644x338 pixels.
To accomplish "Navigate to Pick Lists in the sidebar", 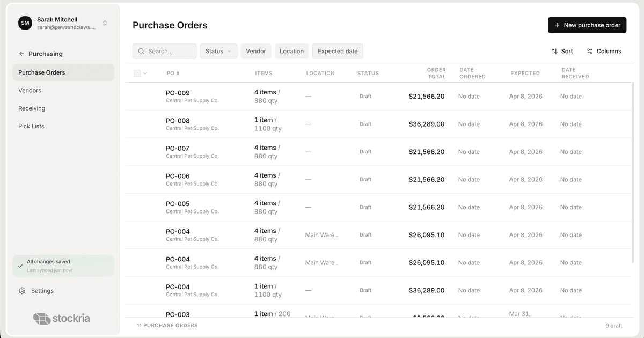I will pyautogui.click(x=31, y=126).
